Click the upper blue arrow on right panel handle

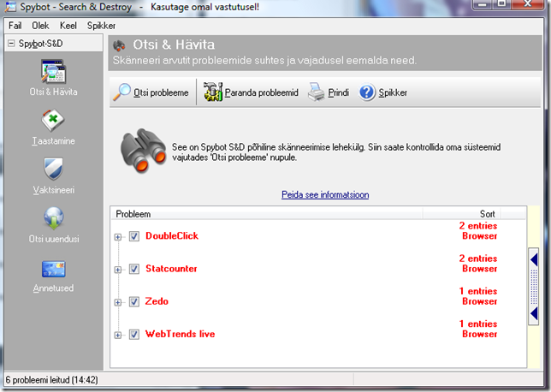tap(534, 259)
